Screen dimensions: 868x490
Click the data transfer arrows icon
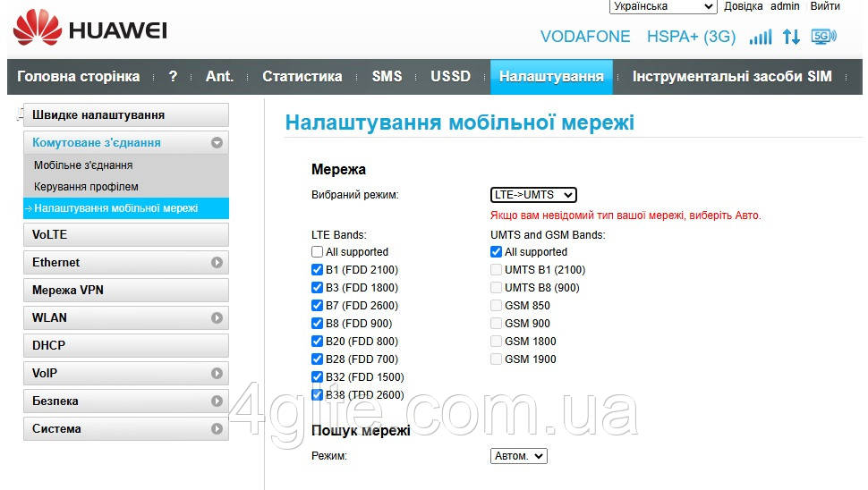791,37
